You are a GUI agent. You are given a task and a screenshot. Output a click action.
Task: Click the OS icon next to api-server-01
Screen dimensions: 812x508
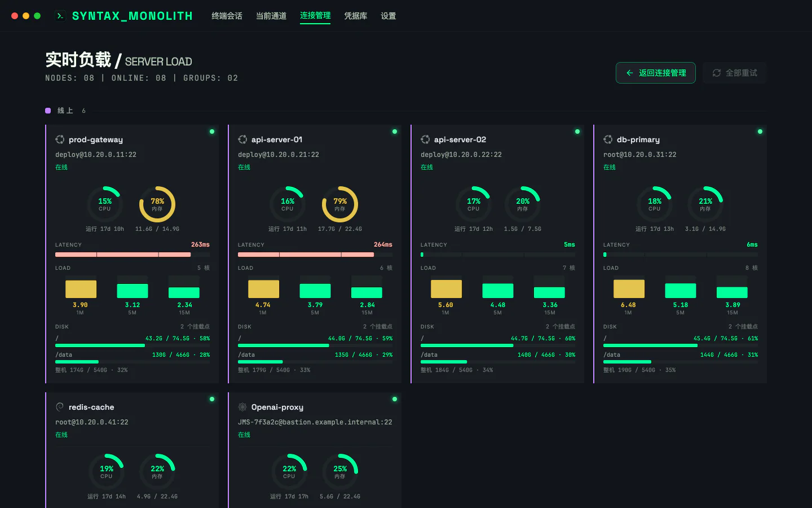tap(242, 139)
